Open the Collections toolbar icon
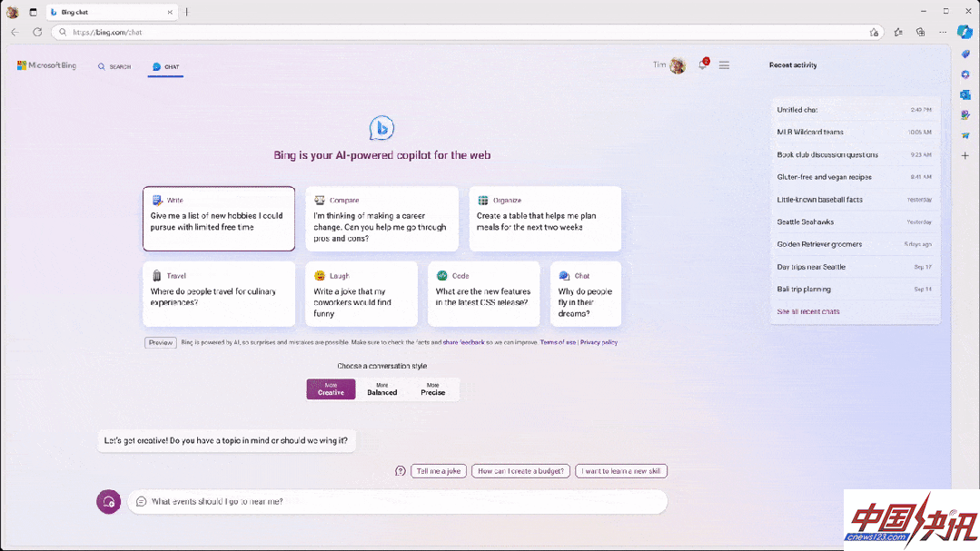The width and height of the screenshot is (980, 551). [921, 32]
